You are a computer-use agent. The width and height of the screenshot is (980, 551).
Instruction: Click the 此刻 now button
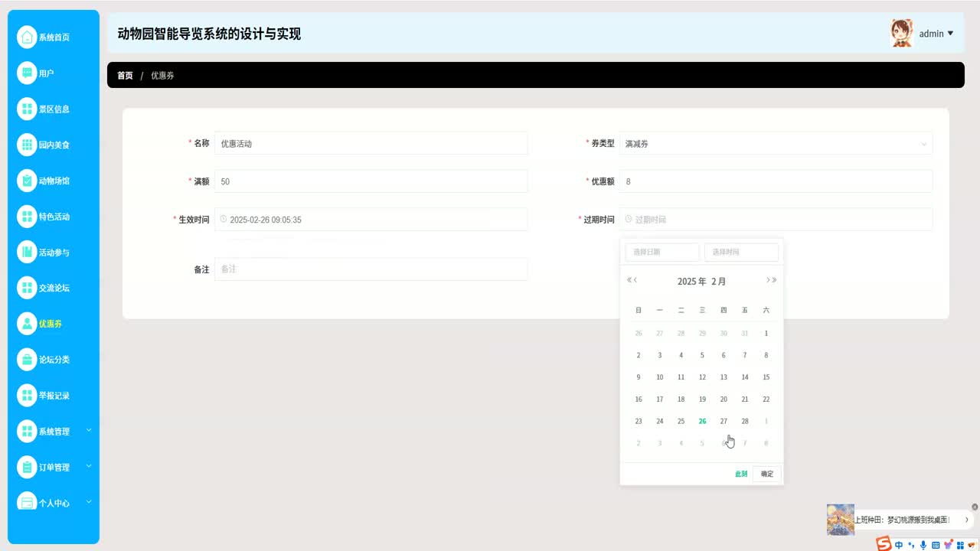click(741, 474)
